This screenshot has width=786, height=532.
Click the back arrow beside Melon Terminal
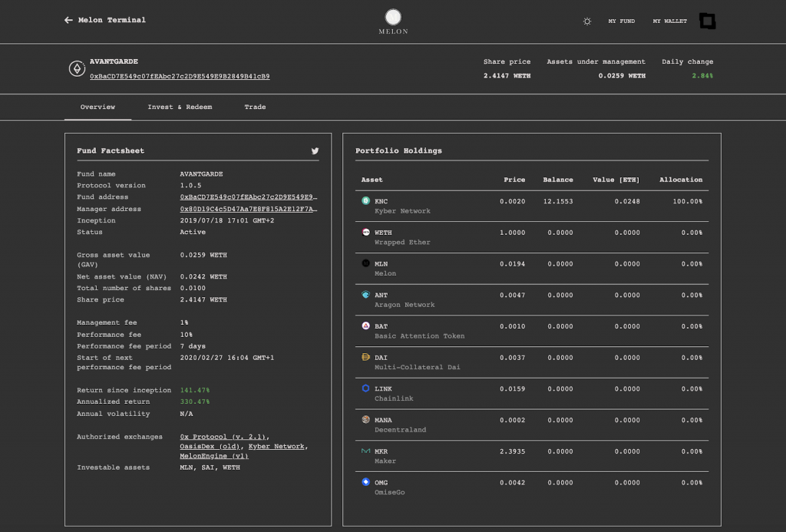click(68, 20)
